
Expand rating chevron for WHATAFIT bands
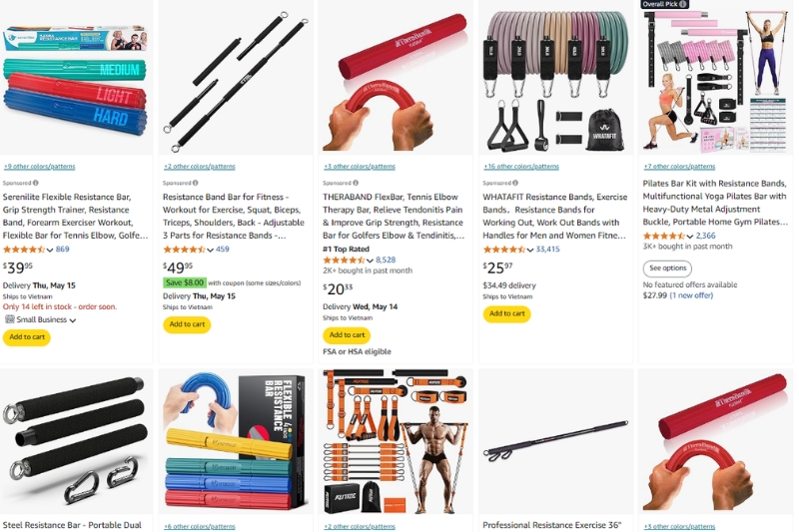(x=530, y=250)
